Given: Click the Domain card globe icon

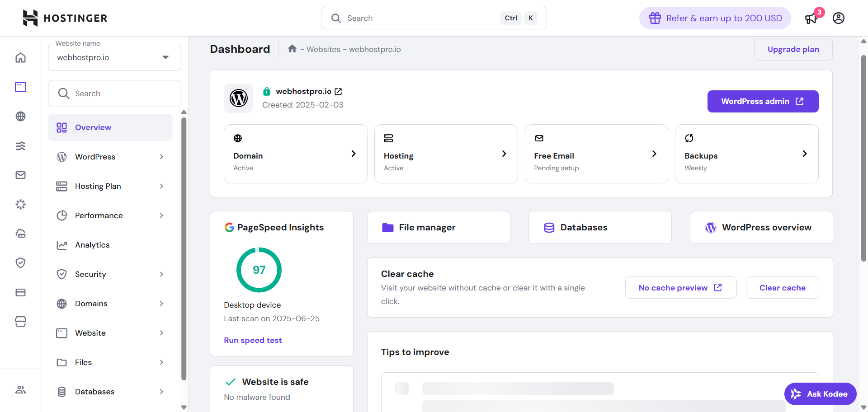Looking at the screenshot, I should pyautogui.click(x=238, y=138).
